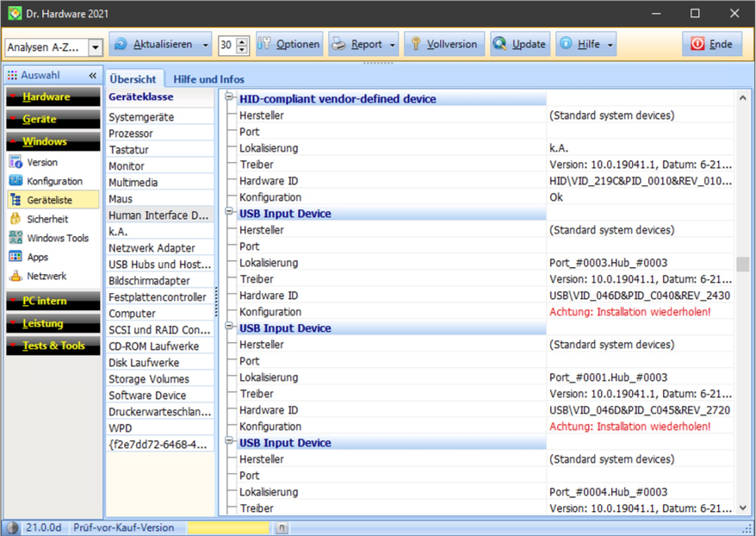Expand the Hardware category header
The height and width of the screenshot is (536, 756).
[51, 97]
